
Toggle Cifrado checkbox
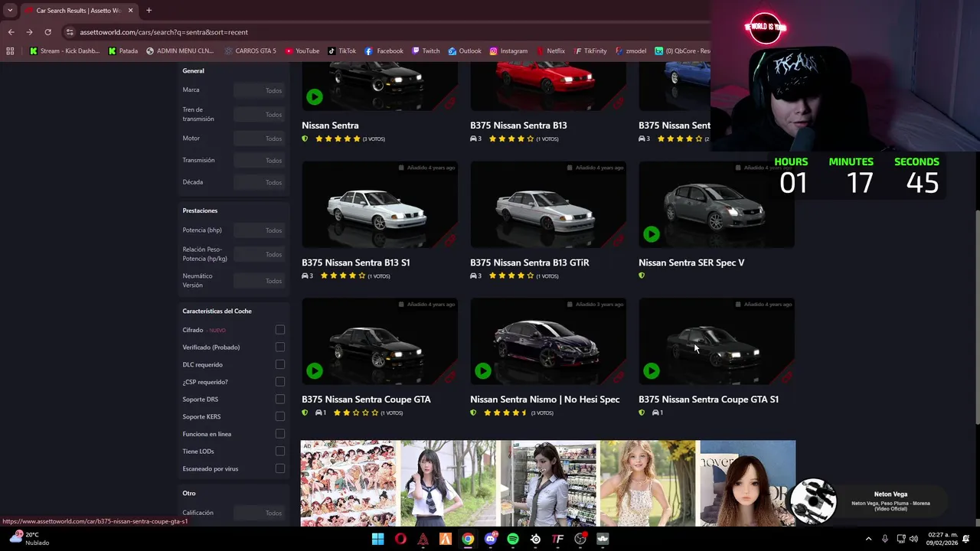tap(280, 330)
